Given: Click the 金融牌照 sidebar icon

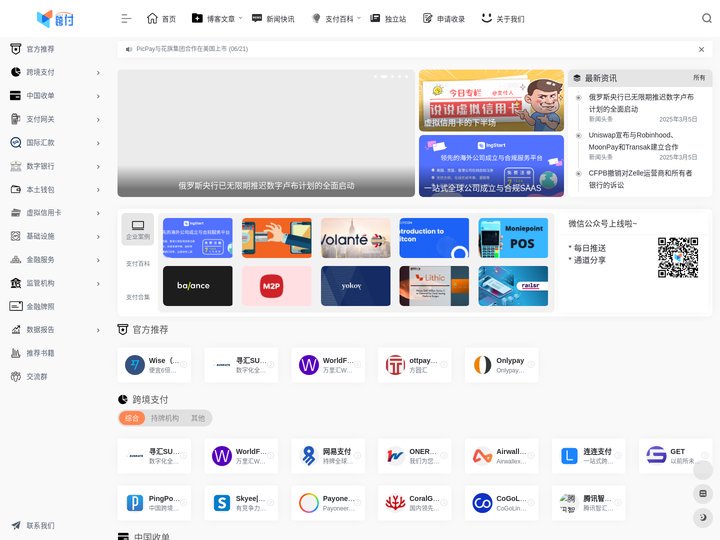Looking at the screenshot, I should 16,306.
